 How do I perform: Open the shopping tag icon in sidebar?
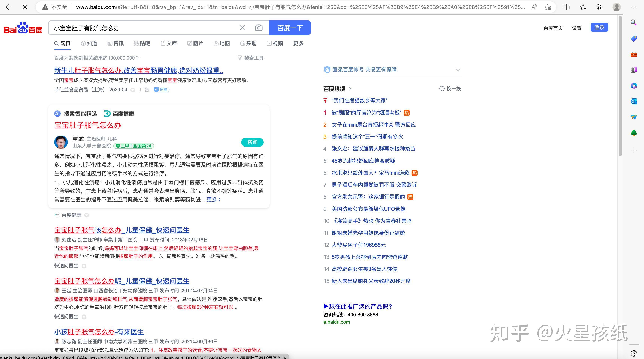coord(634,38)
